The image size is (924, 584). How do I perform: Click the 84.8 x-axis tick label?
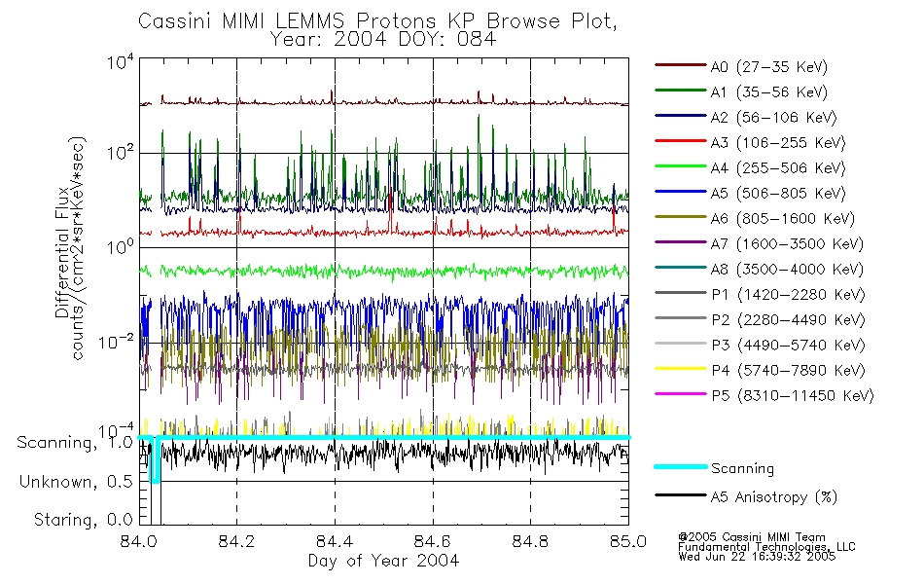click(x=530, y=541)
